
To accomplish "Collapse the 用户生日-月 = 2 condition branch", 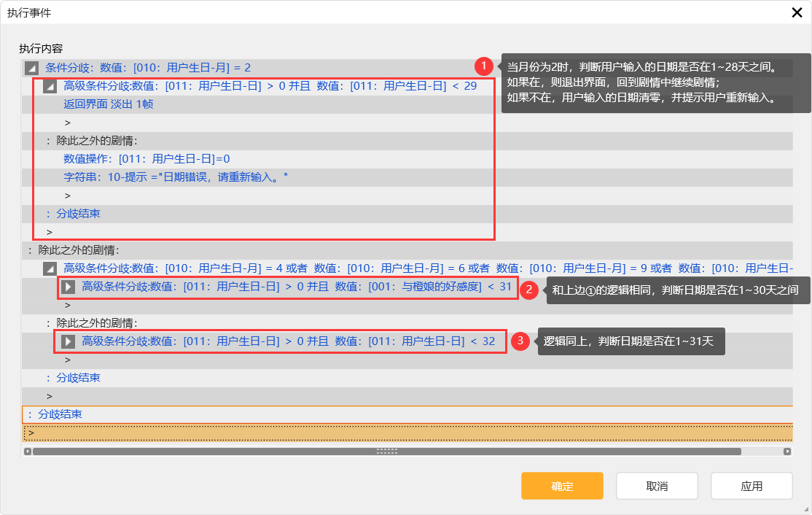I will 31,68.
